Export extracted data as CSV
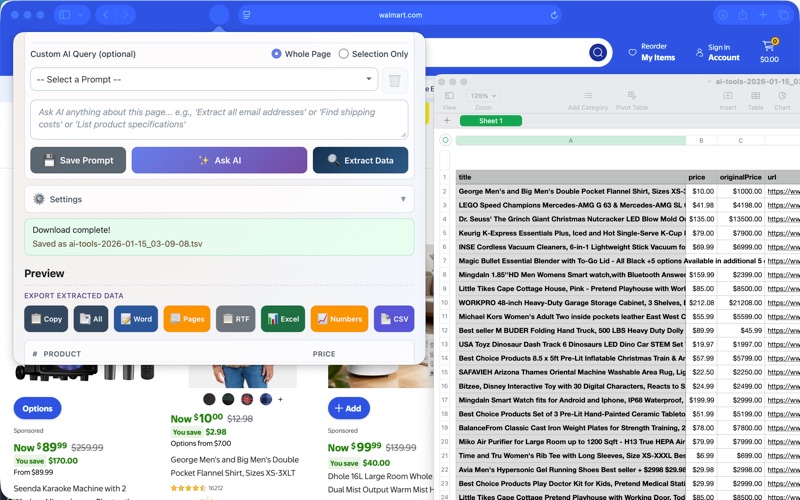The image size is (800, 500). click(x=394, y=319)
